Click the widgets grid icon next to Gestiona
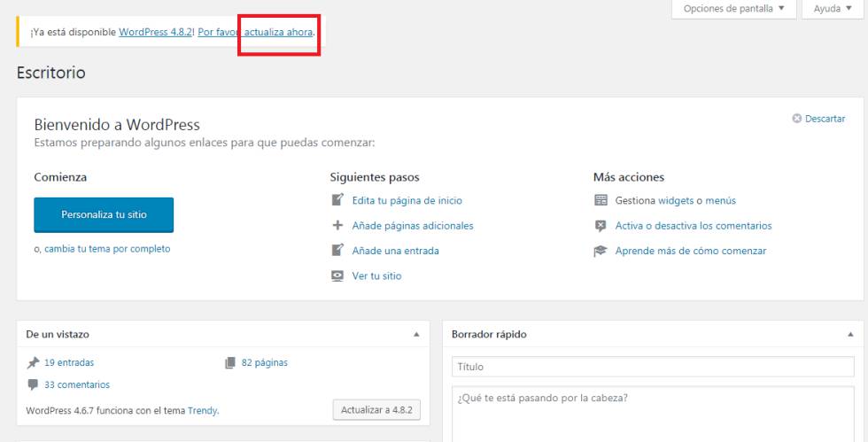The height and width of the screenshot is (442, 868). point(601,200)
